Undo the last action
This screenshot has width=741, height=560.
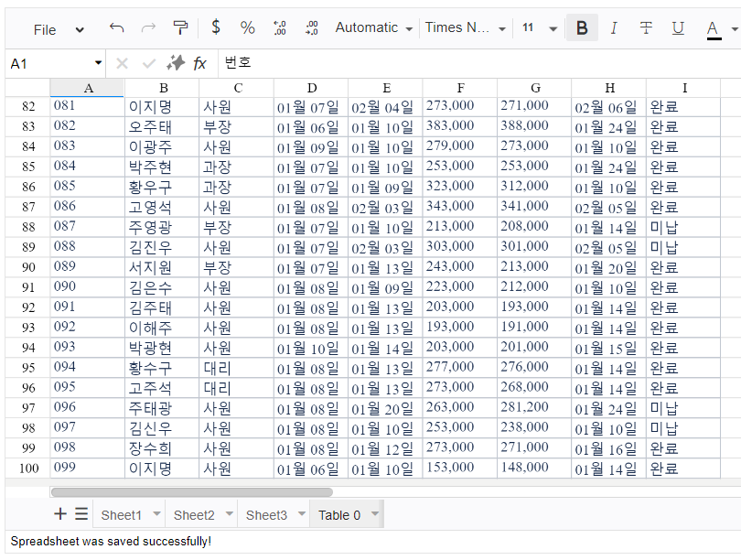(116, 28)
